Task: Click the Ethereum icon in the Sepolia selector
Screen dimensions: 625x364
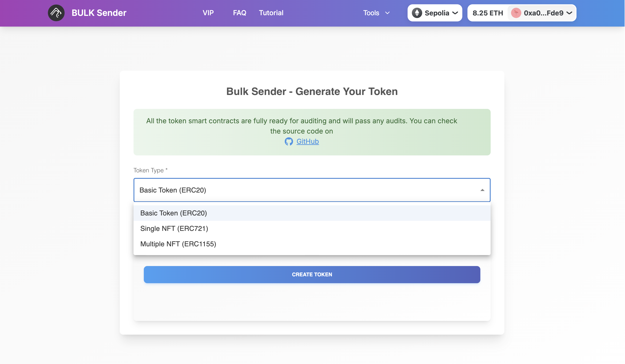Action: (418, 13)
